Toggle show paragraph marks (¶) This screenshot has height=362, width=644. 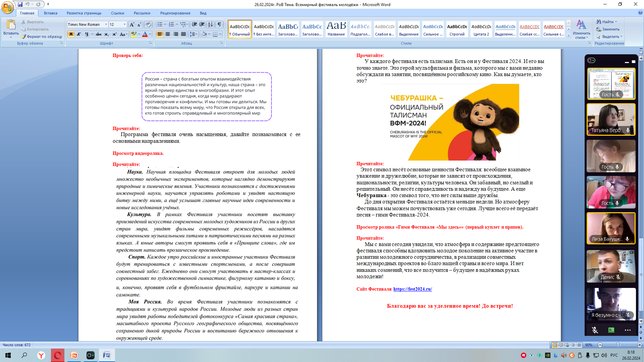[x=219, y=24]
